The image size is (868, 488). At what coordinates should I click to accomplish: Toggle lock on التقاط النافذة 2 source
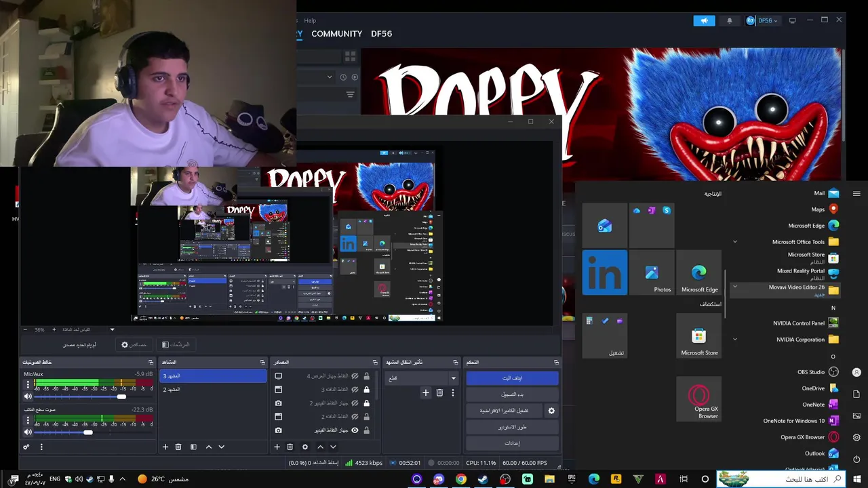point(367,417)
